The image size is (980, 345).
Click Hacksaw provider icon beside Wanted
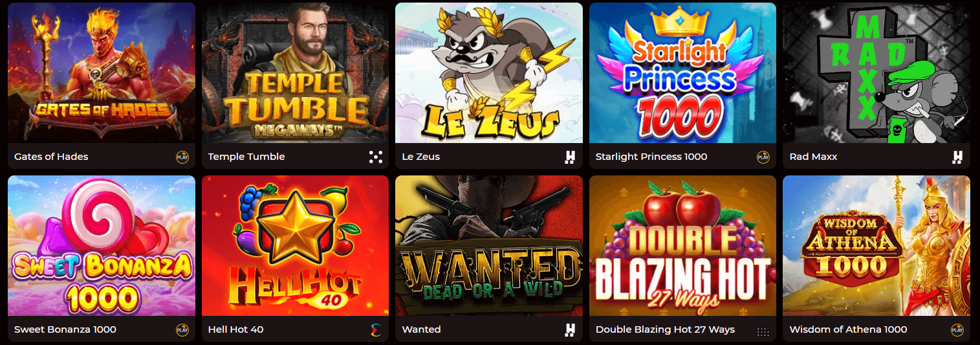[570, 330]
